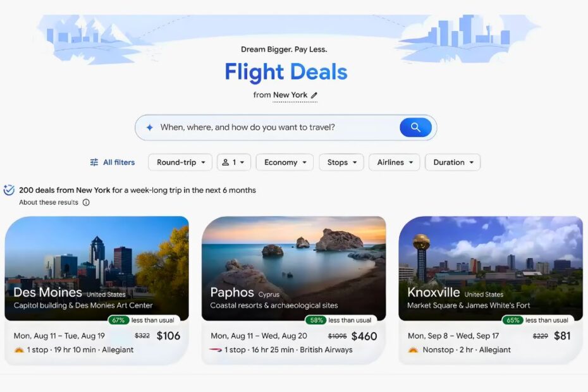The image size is (588, 392).
Task: Open the Des Moines deal photo
Action: tap(97, 268)
